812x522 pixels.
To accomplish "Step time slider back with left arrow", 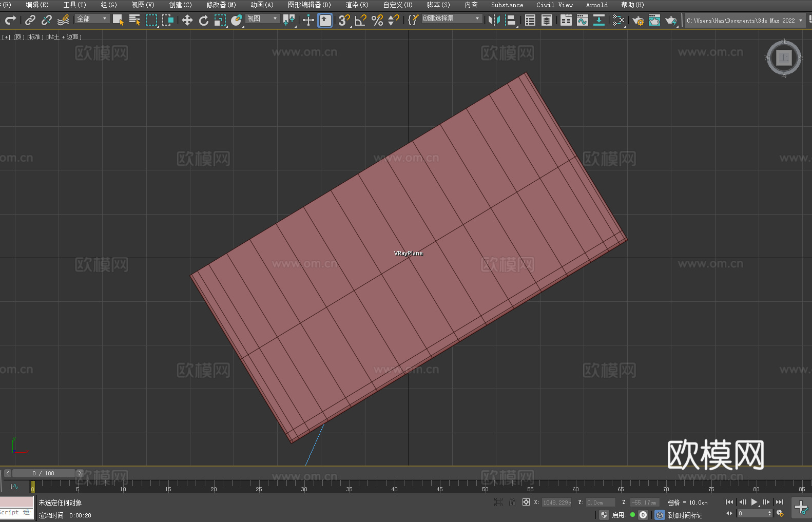I will point(8,473).
